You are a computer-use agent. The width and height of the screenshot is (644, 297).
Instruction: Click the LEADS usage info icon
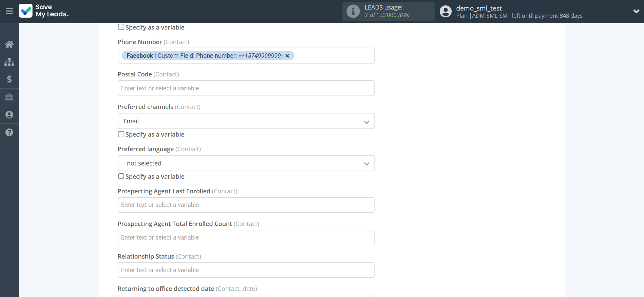353,11
